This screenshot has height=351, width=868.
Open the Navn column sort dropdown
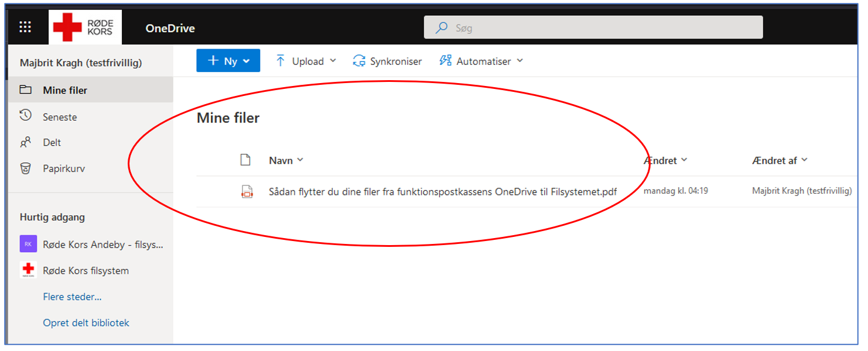tap(300, 160)
